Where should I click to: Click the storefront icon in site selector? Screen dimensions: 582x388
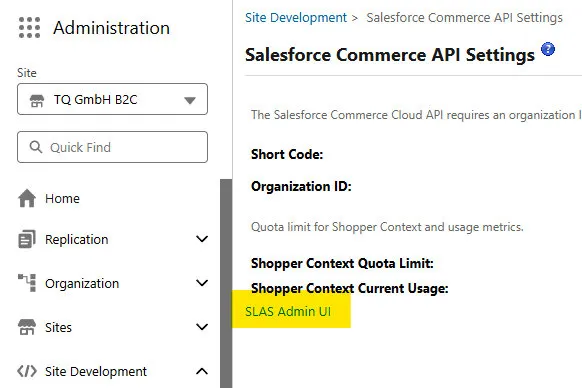(37, 100)
